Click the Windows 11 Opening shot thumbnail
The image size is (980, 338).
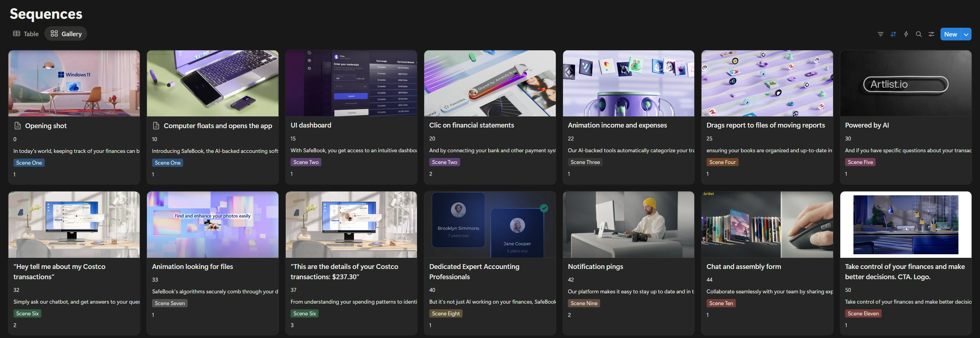coord(74,84)
